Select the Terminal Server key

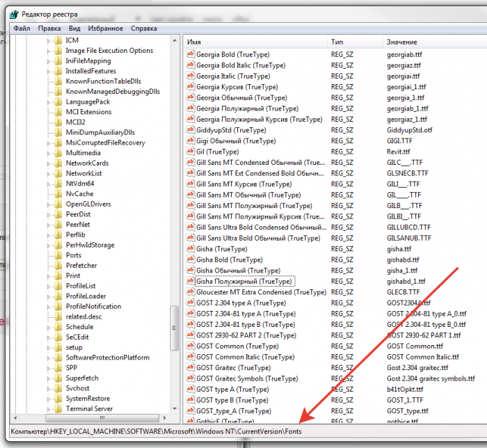click(x=89, y=408)
